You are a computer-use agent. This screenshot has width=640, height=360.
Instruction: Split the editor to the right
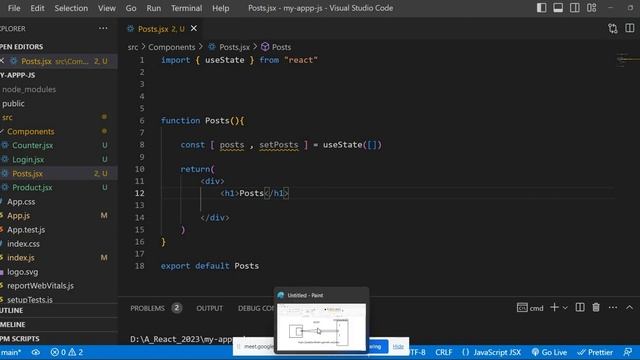point(630,28)
